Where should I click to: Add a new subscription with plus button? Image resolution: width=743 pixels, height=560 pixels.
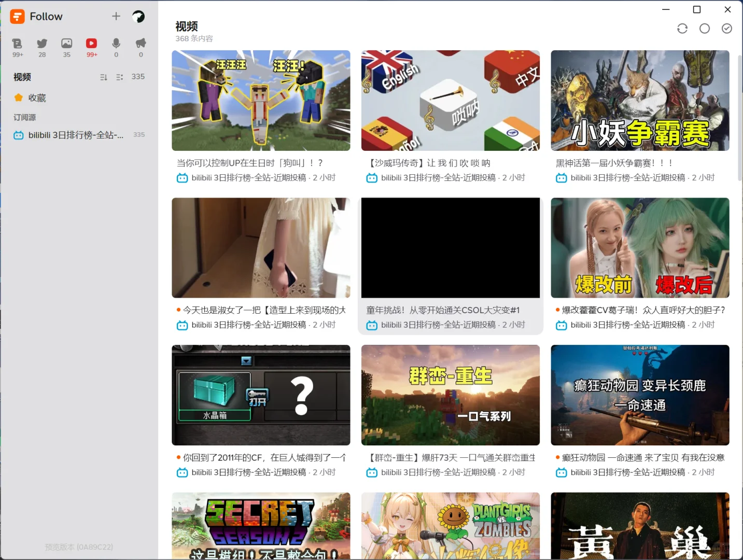116,17
